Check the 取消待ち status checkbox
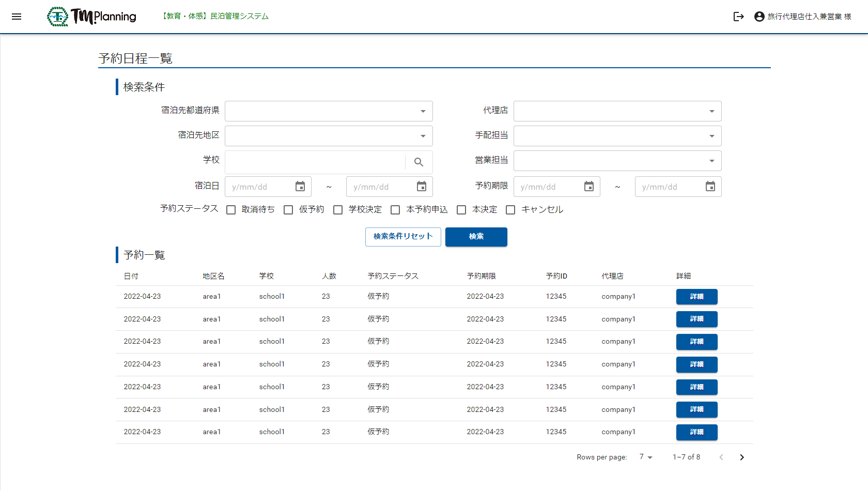The height and width of the screenshot is (490, 868). [x=231, y=210]
